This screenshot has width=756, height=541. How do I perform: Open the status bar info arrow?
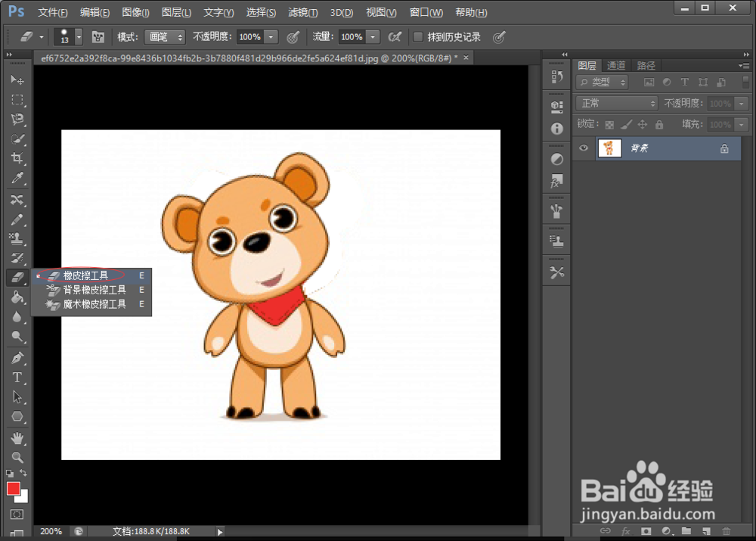click(x=220, y=532)
